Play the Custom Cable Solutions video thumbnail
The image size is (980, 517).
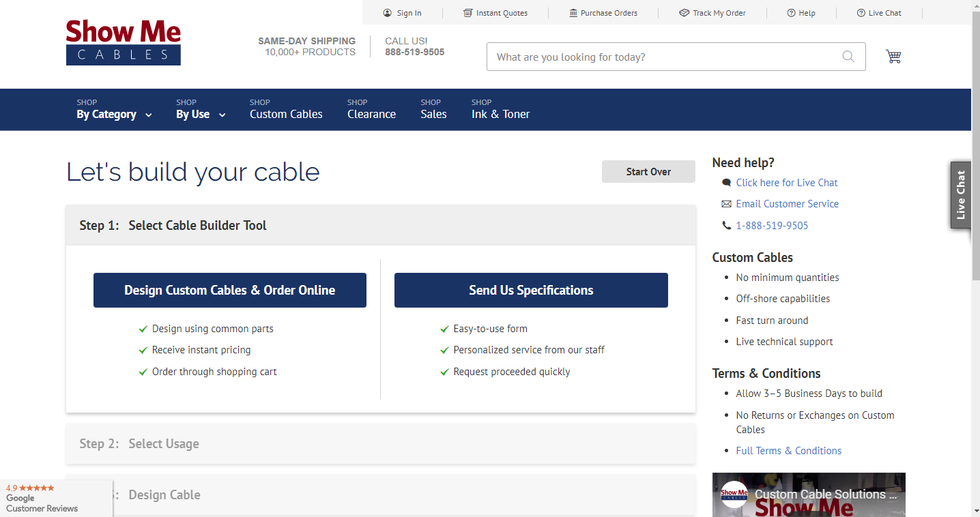pyautogui.click(x=809, y=495)
